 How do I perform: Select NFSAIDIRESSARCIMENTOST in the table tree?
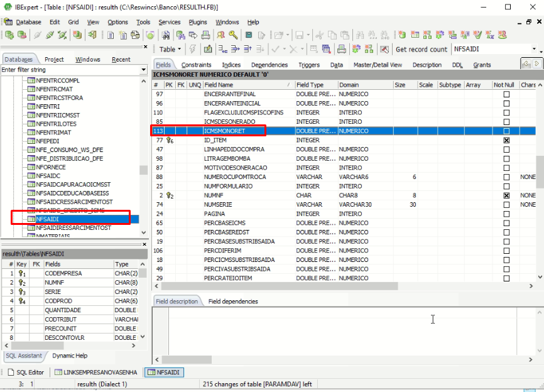(x=73, y=228)
